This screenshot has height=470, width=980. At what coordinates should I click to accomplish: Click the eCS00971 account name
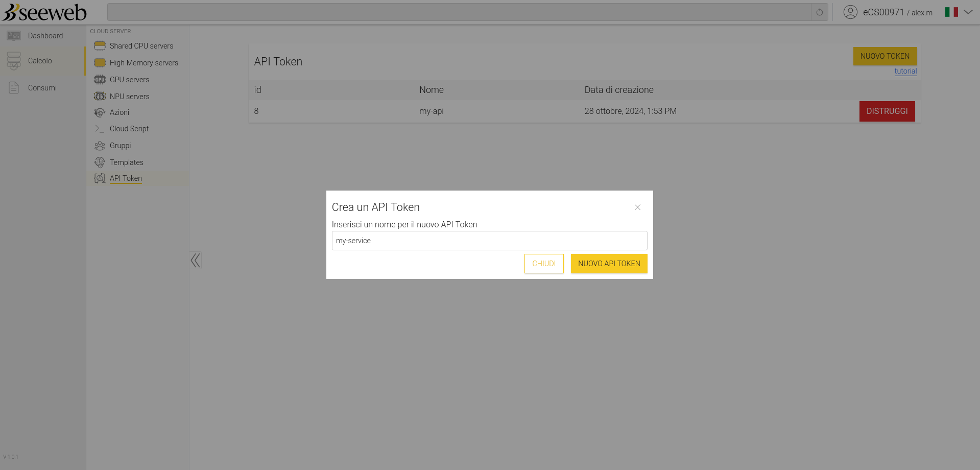883,12
